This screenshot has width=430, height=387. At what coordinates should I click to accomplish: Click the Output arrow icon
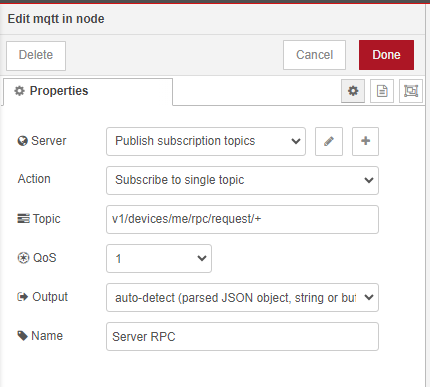(x=22, y=297)
